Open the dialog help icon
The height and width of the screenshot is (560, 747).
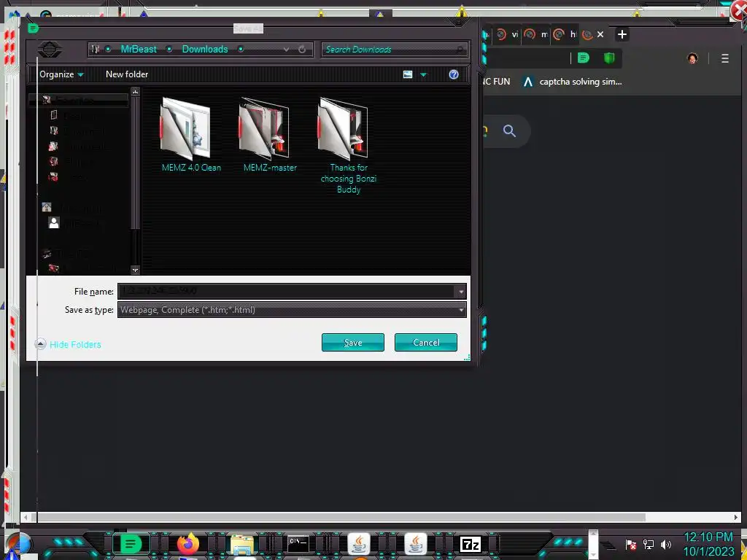pos(454,74)
